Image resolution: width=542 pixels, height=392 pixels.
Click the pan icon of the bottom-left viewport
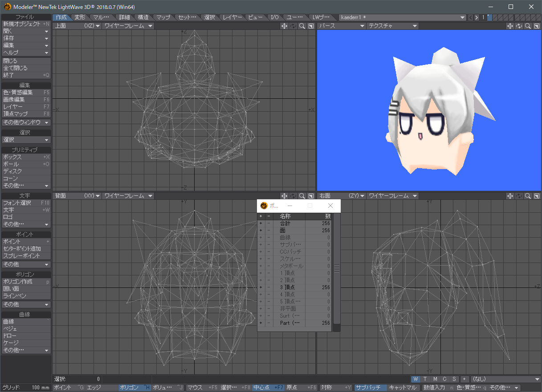pyautogui.click(x=284, y=195)
